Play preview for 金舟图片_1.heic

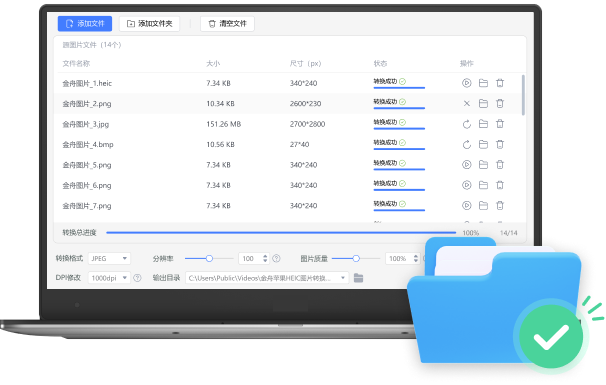466,83
